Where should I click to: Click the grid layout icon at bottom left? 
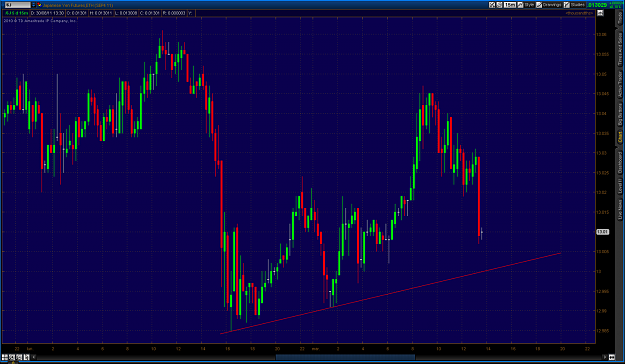(x=5, y=357)
